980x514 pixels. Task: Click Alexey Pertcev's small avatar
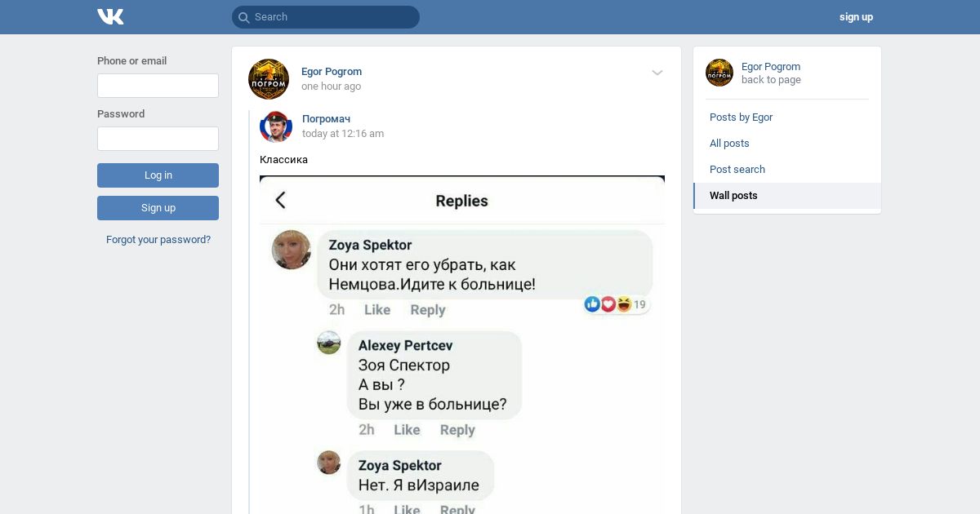(328, 343)
